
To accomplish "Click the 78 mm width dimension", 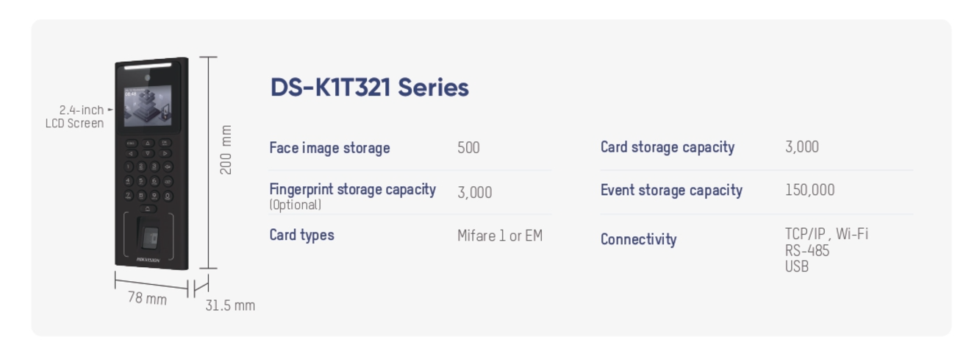I will 147,298.
